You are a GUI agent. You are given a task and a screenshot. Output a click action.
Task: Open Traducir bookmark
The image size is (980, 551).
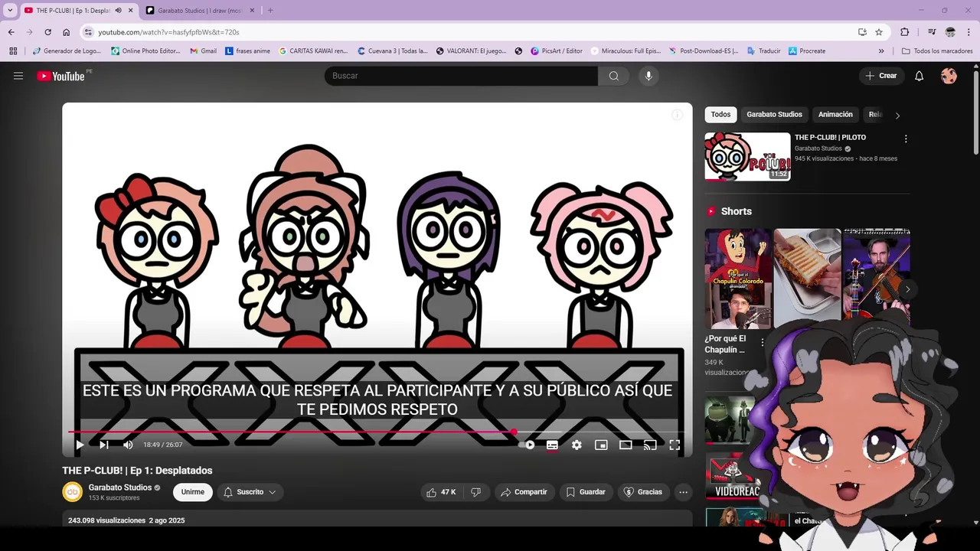(763, 51)
